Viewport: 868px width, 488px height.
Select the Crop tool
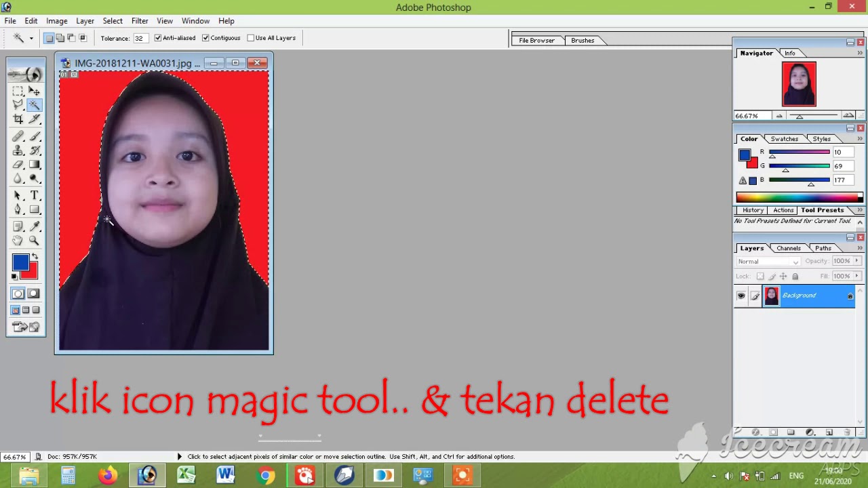click(18, 119)
